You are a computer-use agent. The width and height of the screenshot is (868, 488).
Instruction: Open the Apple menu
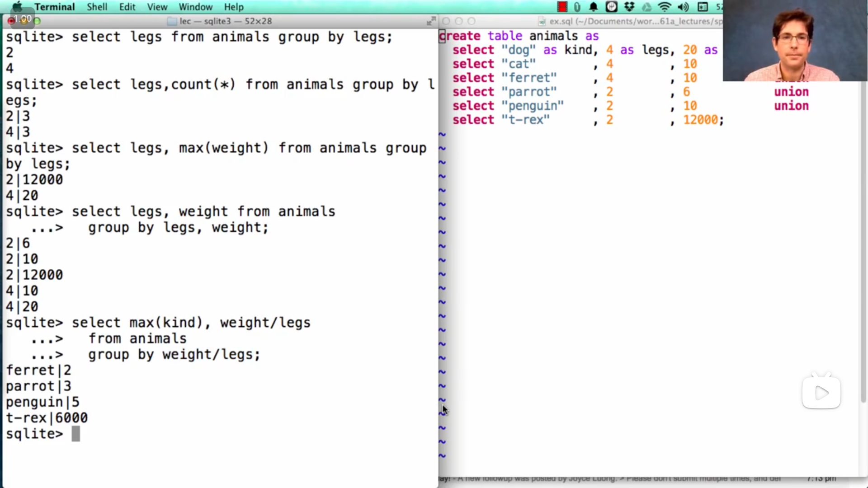[17, 7]
